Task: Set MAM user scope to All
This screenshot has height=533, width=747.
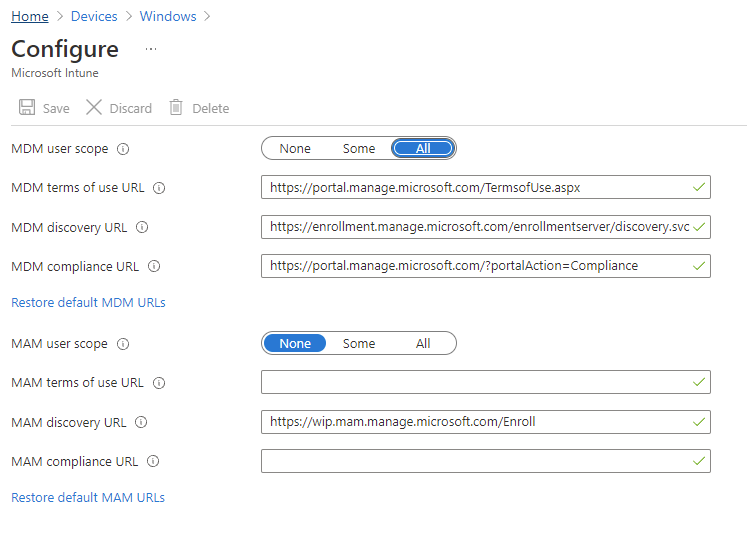Action: (423, 343)
